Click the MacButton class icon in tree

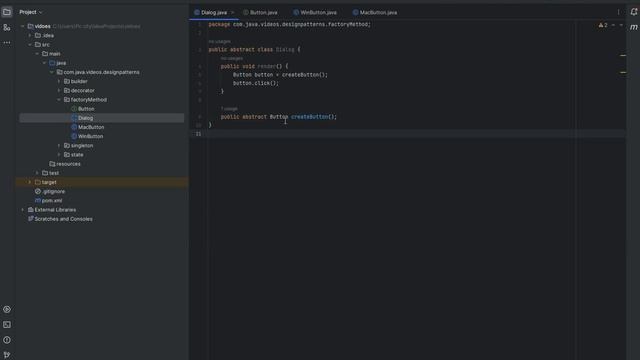click(74, 127)
